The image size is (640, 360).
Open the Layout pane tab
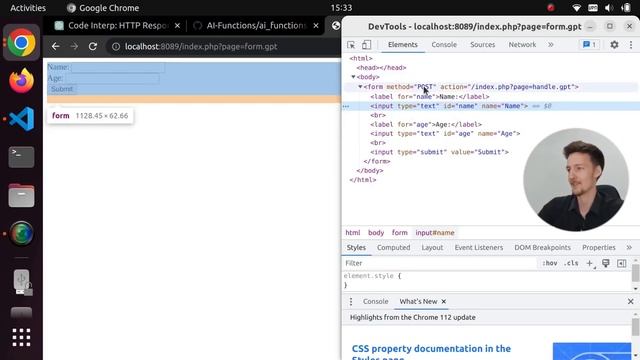point(432,247)
